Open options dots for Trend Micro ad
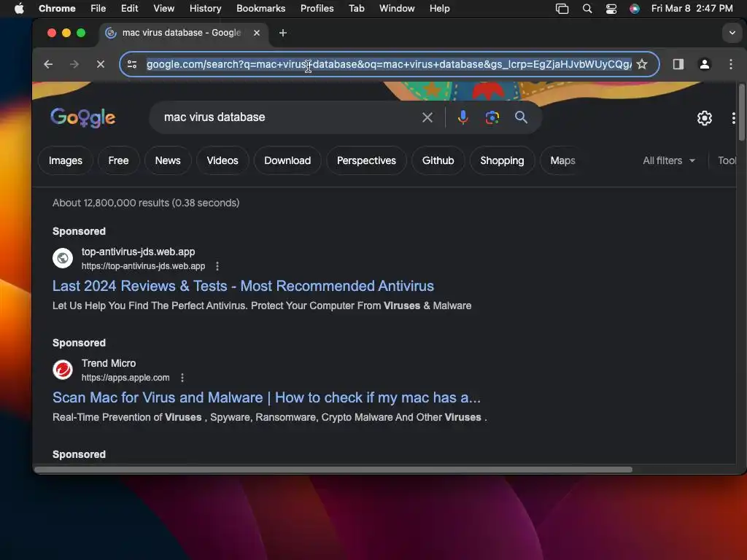Screen dimensions: 747x560 tap(182, 378)
